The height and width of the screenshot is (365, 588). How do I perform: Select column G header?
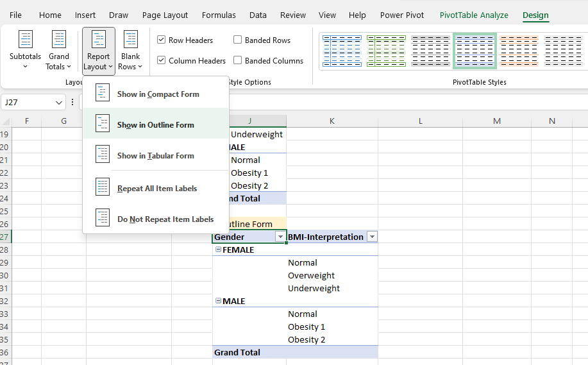coord(63,121)
